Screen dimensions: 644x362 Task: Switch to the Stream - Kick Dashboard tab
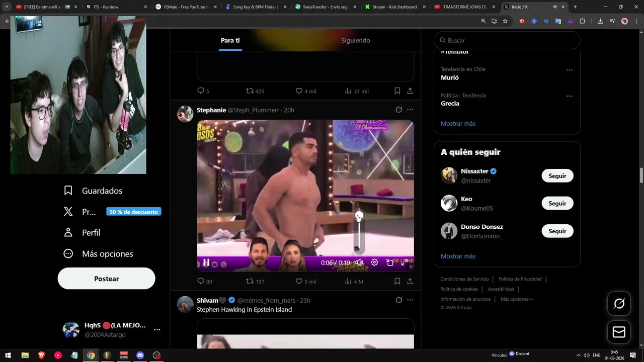click(x=395, y=7)
